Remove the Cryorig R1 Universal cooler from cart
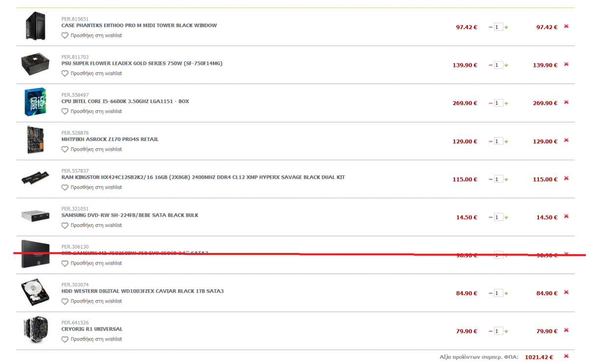 [x=566, y=330]
